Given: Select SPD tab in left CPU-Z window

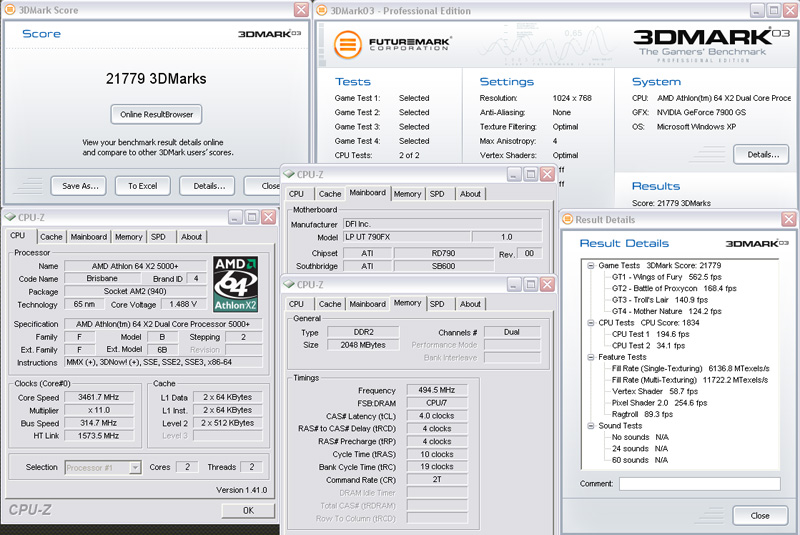Looking at the screenshot, I should 158,237.
